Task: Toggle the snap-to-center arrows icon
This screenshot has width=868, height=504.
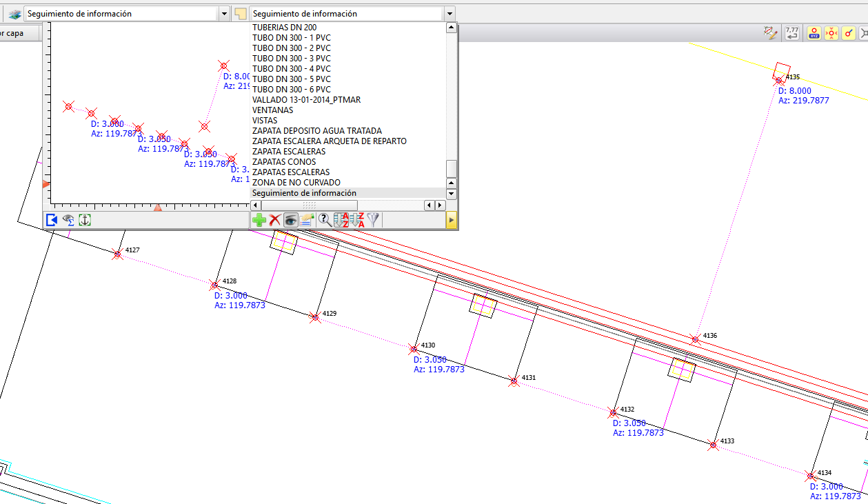Action: tap(831, 32)
